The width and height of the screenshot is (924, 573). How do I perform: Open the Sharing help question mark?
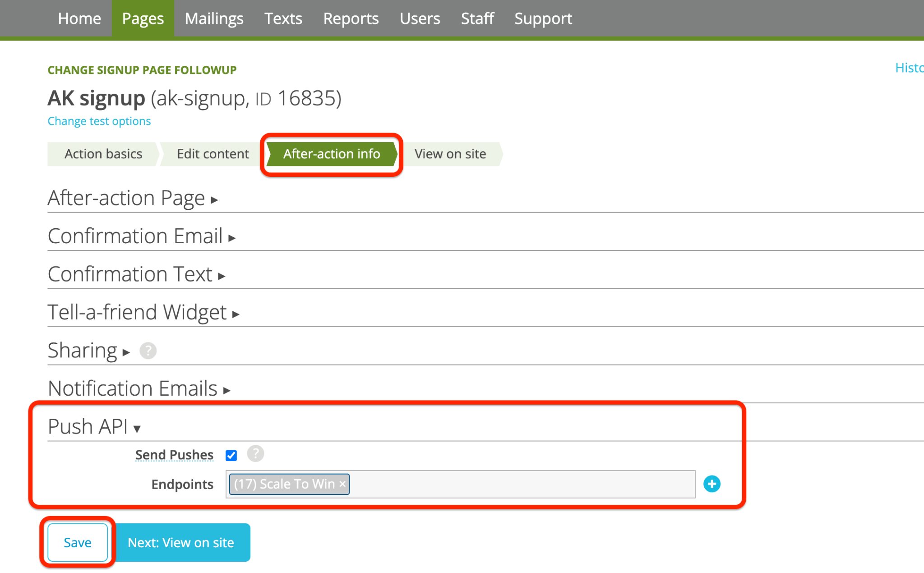(148, 351)
